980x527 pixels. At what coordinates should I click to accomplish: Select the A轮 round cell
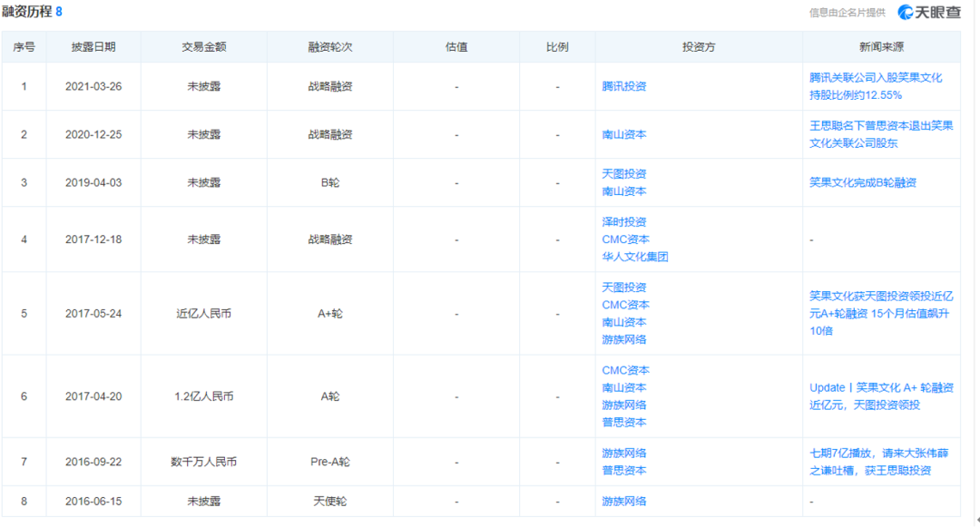click(330, 396)
